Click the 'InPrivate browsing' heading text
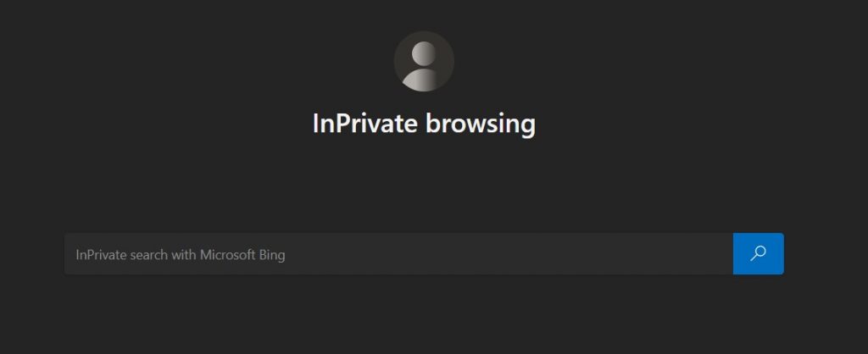The width and height of the screenshot is (868, 354). tap(424, 124)
